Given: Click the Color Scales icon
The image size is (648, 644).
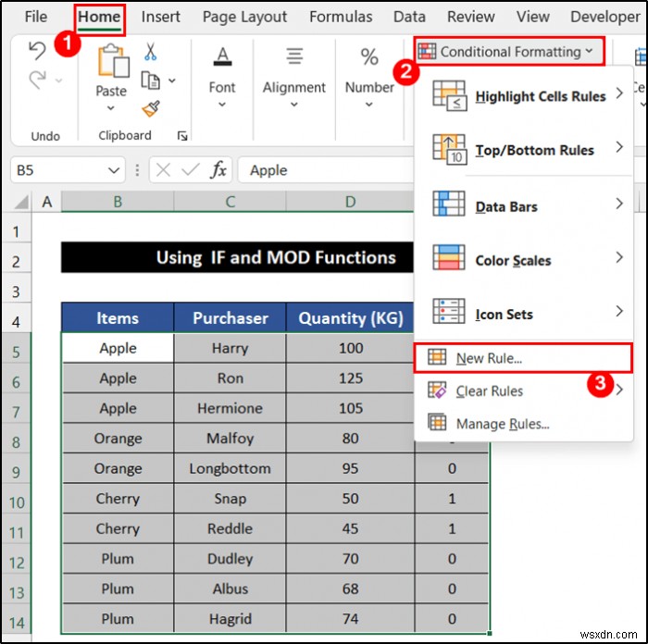Looking at the screenshot, I should click(x=448, y=257).
